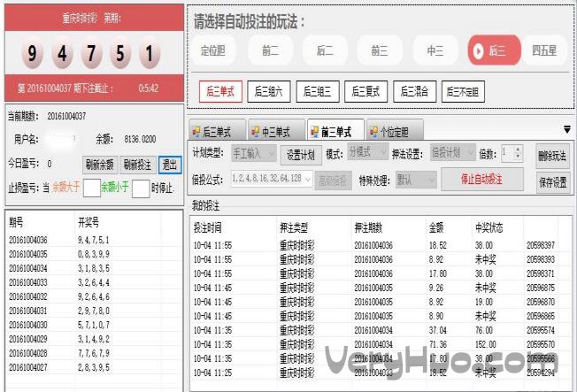Decrease 倍数 with the down stepper arrow
Screen dimensions: 577x392
518,156
